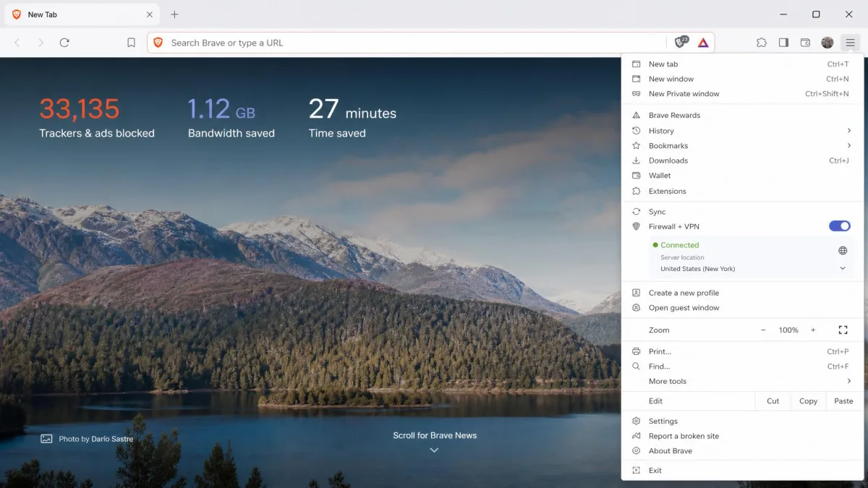Choose Report a broken site
The image size is (868, 488).
click(742, 436)
